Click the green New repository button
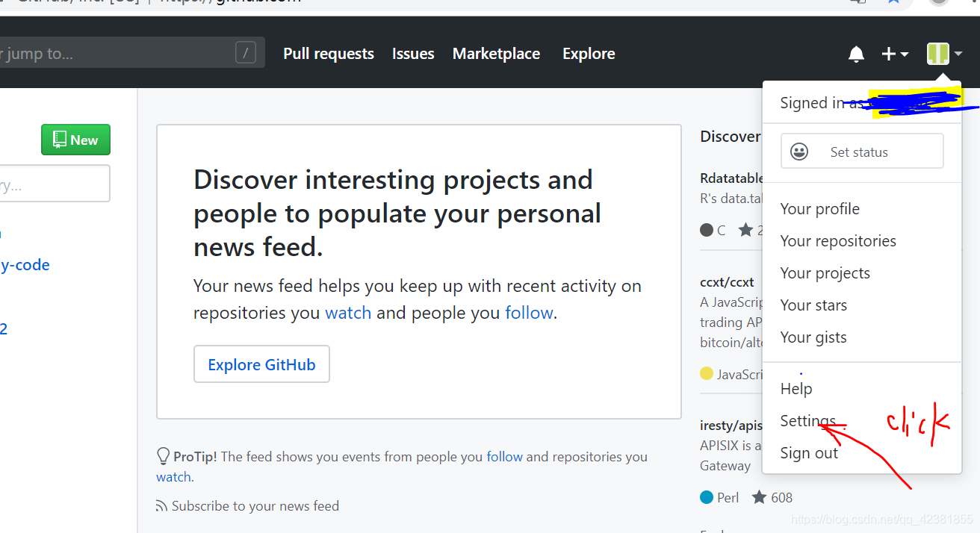The height and width of the screenshot is (533, 980). click(75, 140)
